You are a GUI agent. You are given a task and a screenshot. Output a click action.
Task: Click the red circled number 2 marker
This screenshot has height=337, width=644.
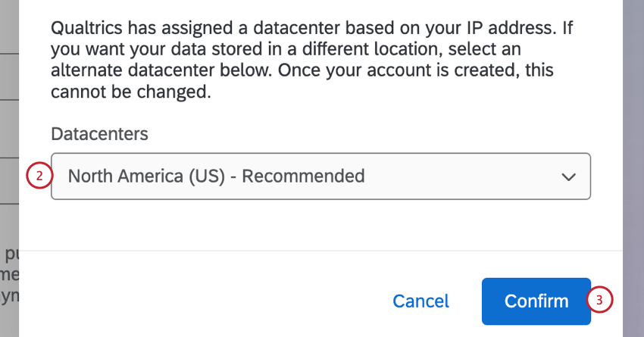(x=39, y=176)
